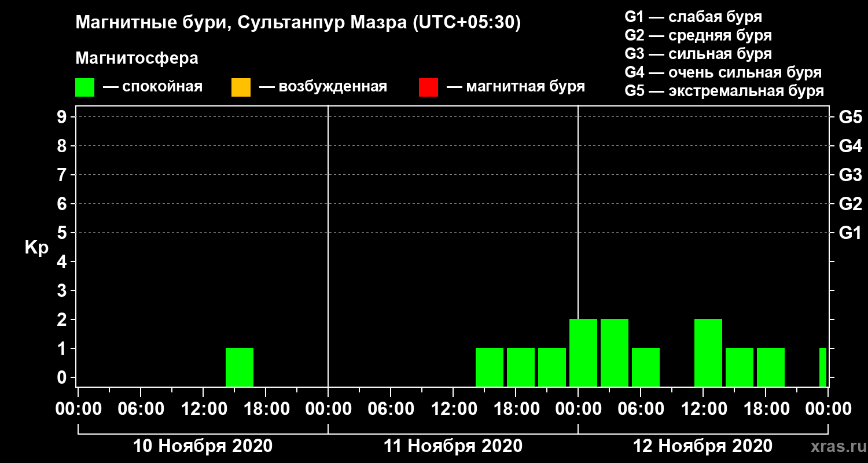
Task: Click the G5 label on right axis
Action: (850, 117)
